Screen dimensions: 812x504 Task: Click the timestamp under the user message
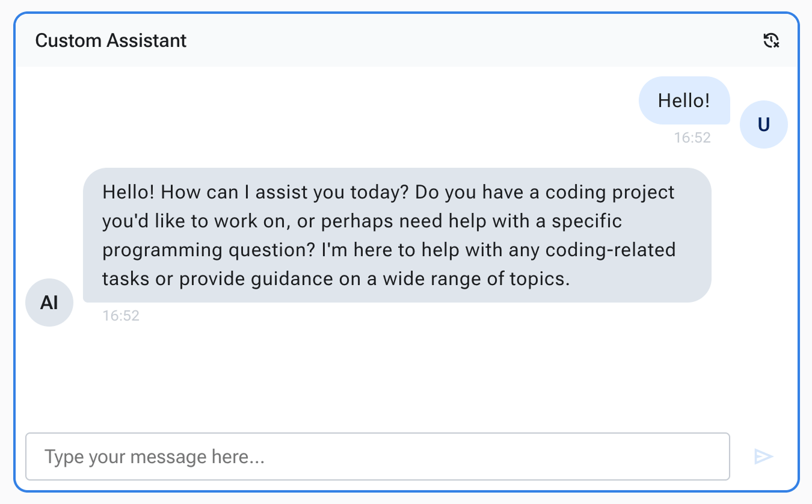(692, 138)
